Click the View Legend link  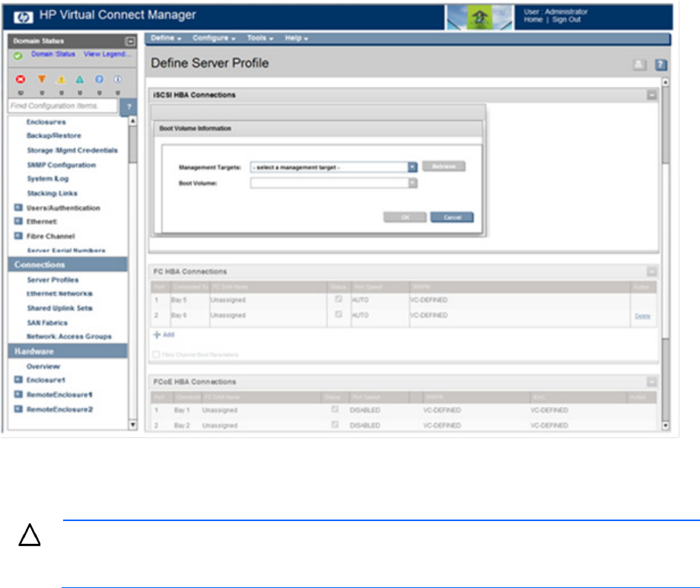click(107, 54)
